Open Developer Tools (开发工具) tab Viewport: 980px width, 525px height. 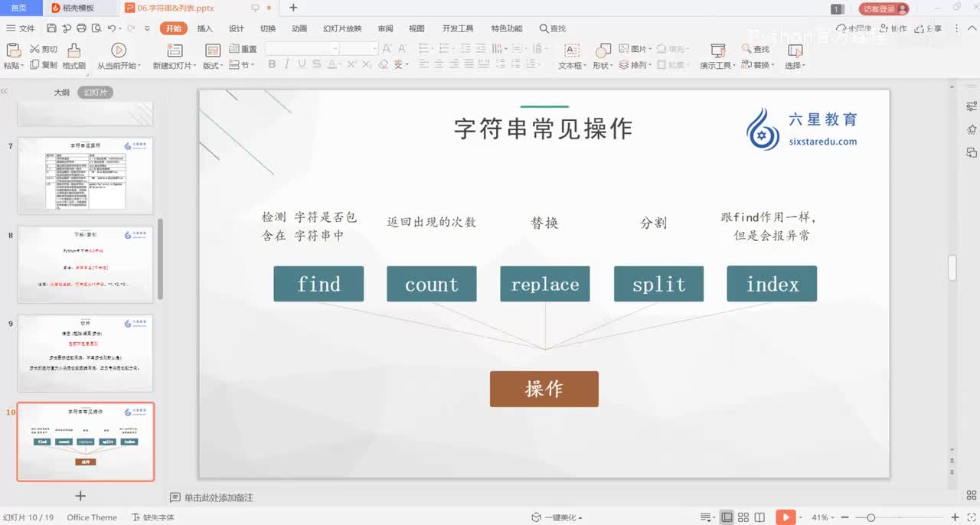(458, 28)
